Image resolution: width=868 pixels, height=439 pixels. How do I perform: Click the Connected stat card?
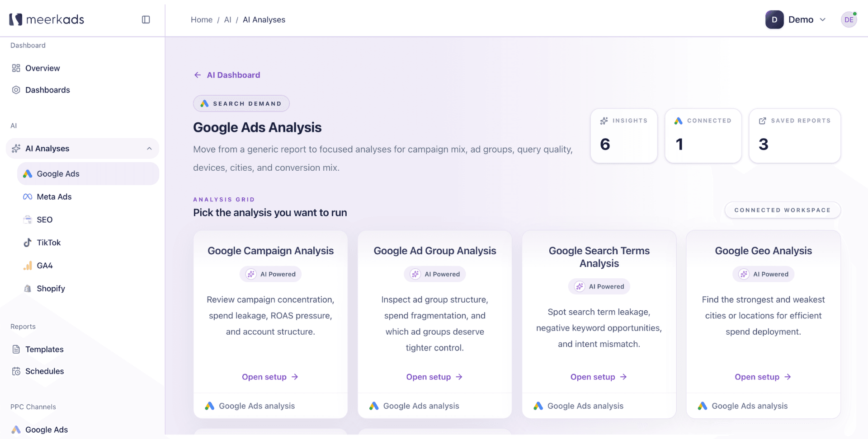coord(703,135)
